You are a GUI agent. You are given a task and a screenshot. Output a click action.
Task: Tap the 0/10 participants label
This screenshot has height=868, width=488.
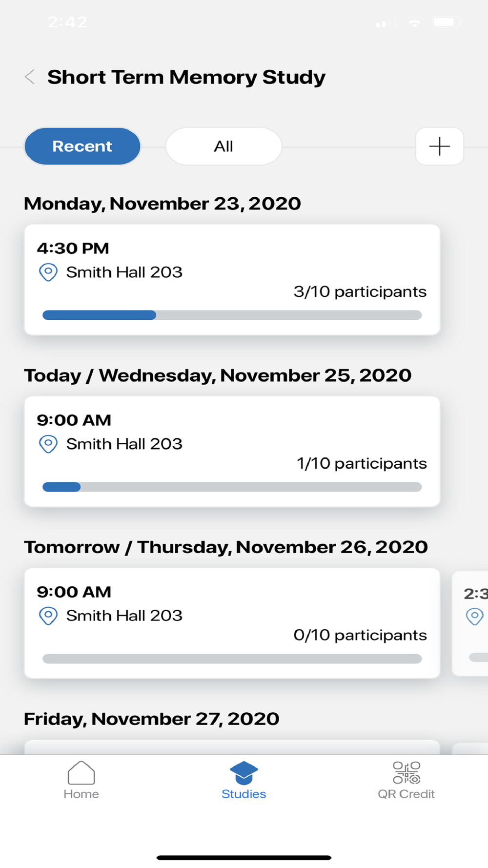tap(360, 635)
